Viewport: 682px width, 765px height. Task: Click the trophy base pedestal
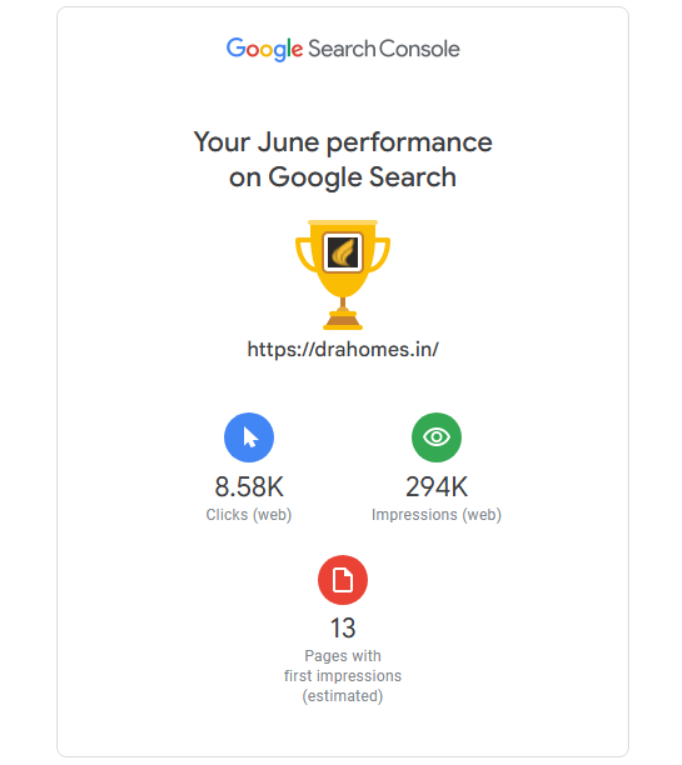point(342,321)
